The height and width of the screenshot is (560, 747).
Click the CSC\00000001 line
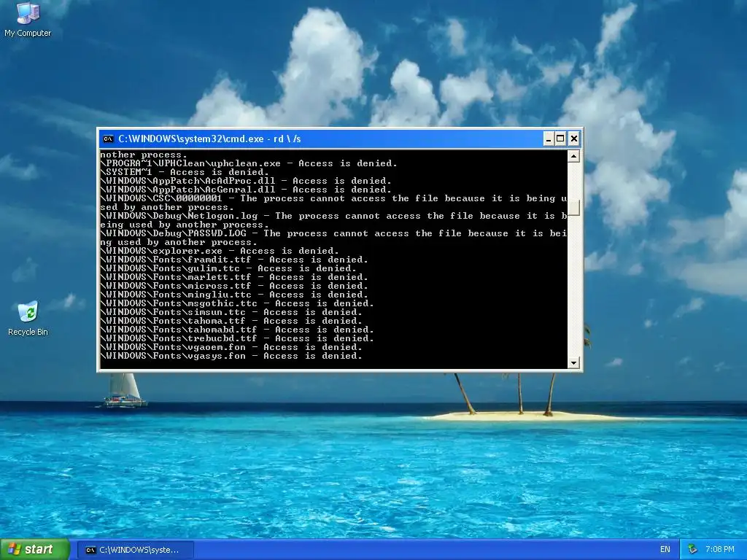(x=333, y=203)
